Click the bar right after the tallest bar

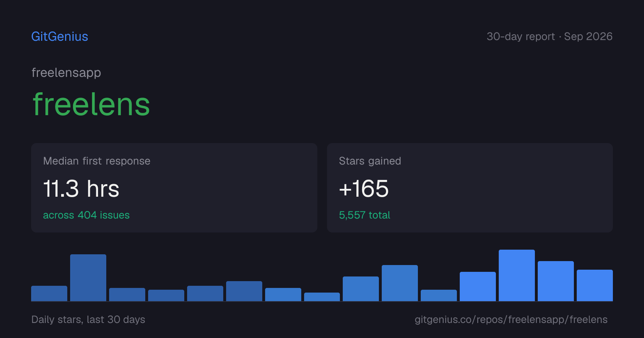[556, 281]
